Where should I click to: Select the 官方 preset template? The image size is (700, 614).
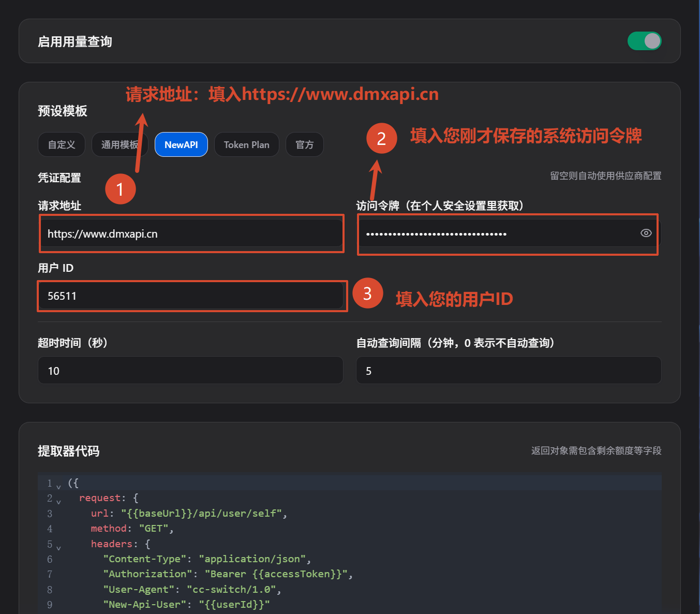pyautogui.click(x=304, y=144)
